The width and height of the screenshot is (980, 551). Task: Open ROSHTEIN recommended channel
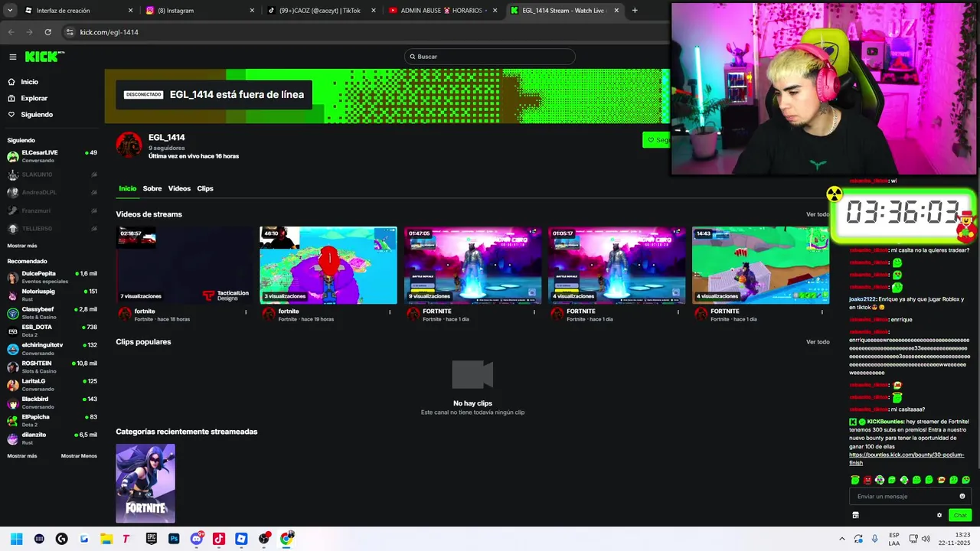click(x=52, y=367)
